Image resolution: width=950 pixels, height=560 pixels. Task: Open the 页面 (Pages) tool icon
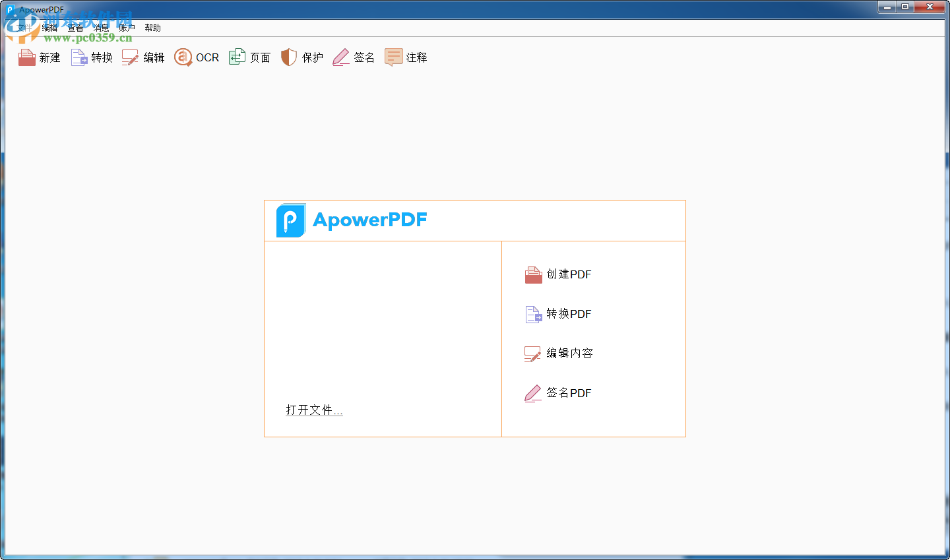pos(249,57)
